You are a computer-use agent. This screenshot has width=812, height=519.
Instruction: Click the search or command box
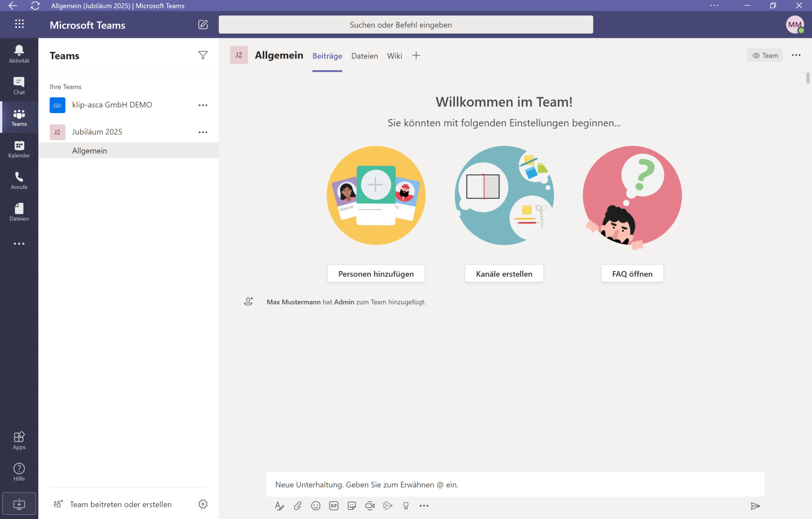pos(406,25)
